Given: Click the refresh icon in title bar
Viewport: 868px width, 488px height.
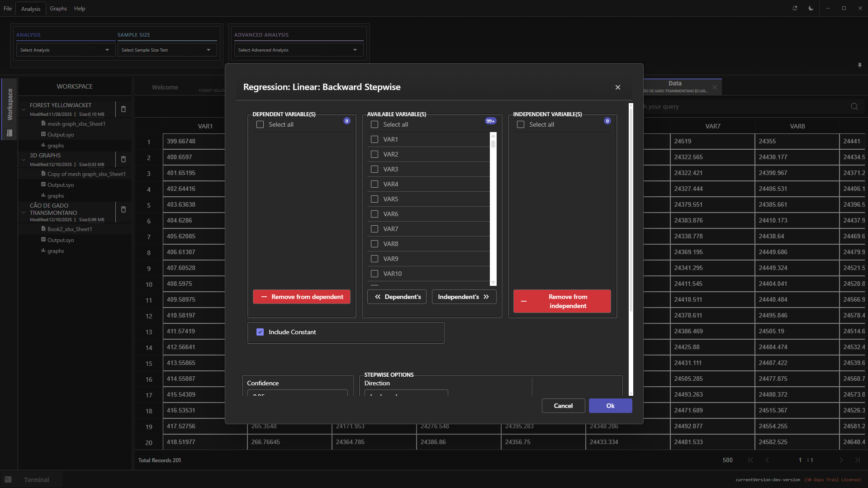Looking at the screenshot, I should coord(795,8).
